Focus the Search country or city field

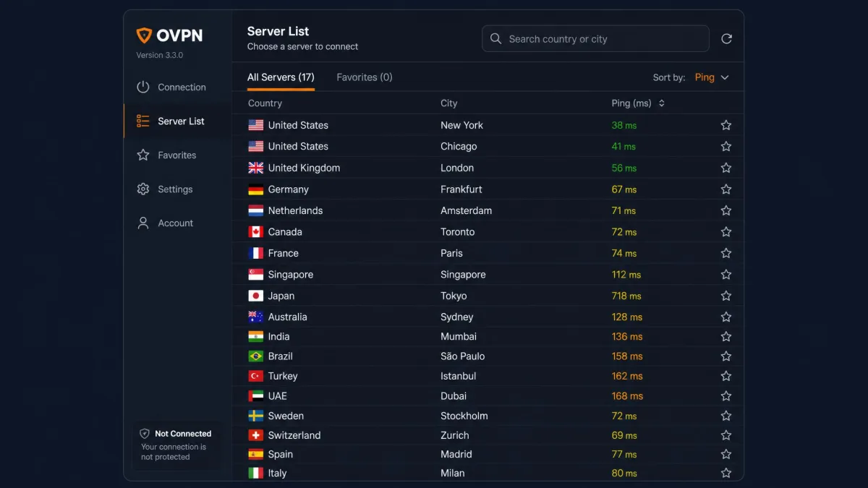595,39
